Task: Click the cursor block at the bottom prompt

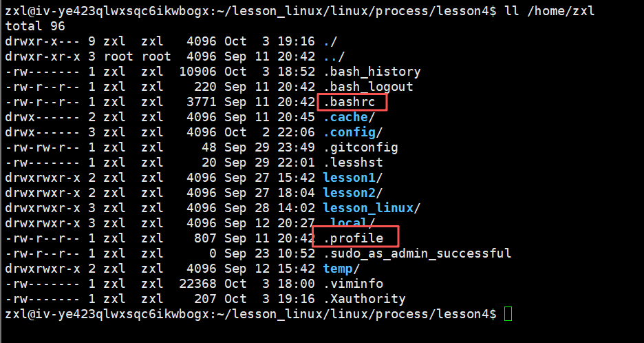Action: click(508, 314)
